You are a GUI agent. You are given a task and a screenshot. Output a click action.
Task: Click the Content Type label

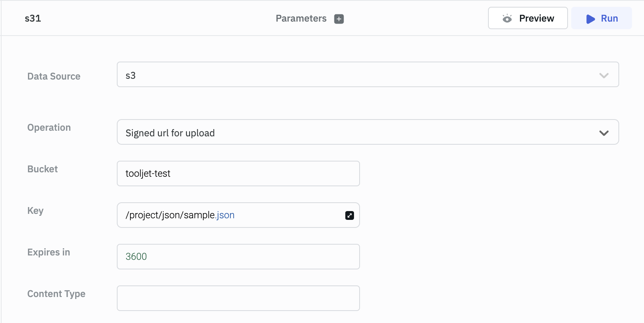click(56, 294)
